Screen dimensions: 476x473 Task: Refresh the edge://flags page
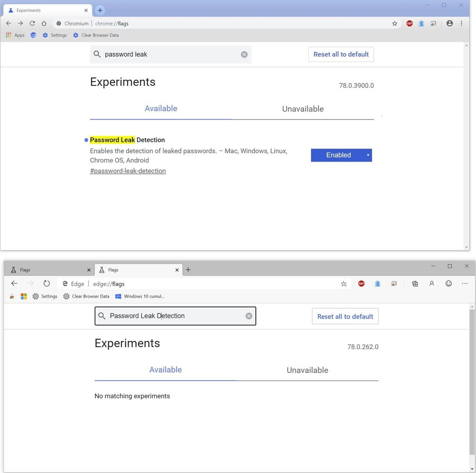point(46,284)
